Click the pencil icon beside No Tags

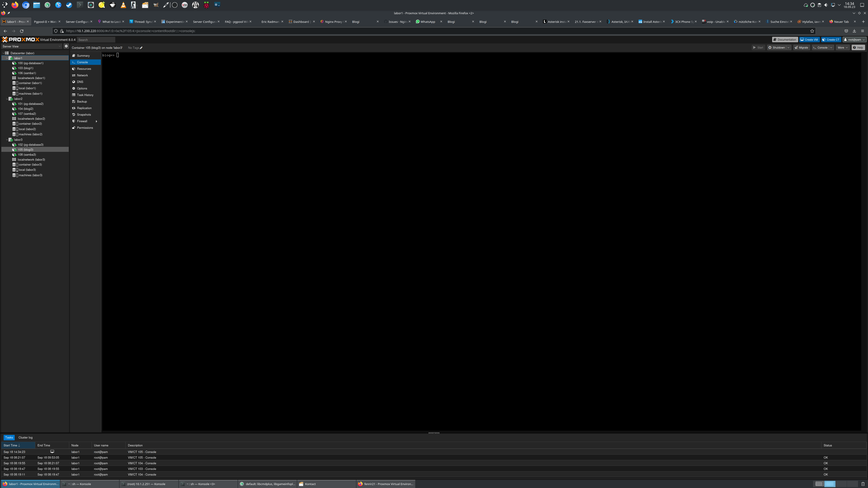141,48
